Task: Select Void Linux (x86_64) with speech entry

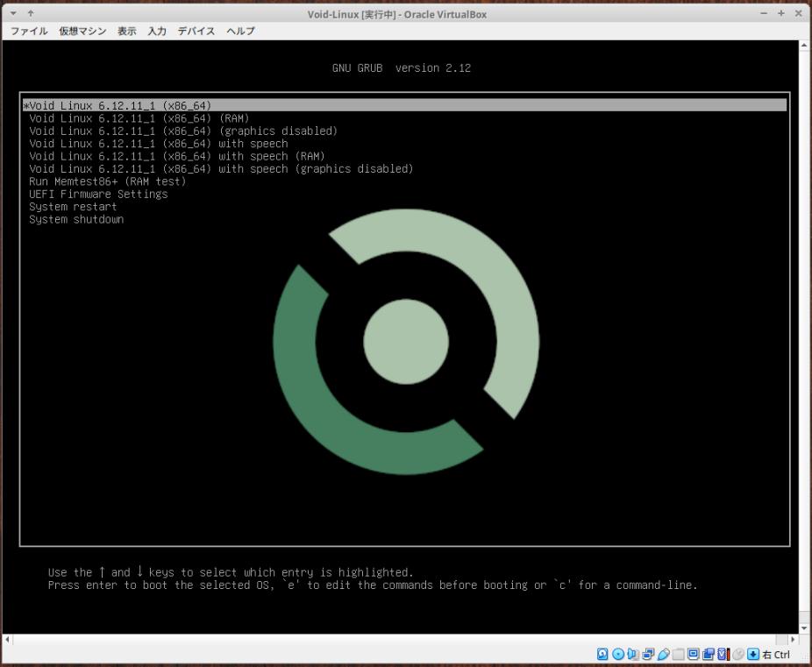Action: point(159,144)
